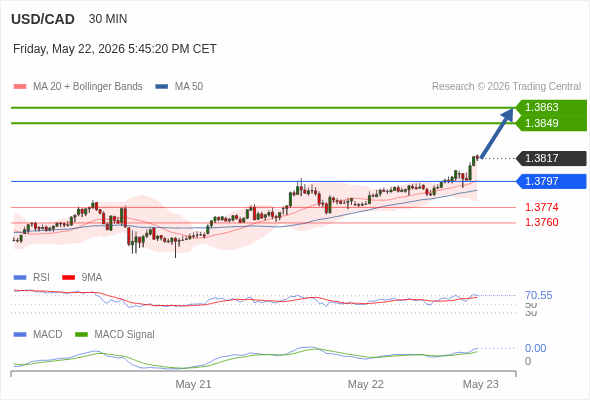Click the Friday, May 22, 2026 timestamp
This screenshot has width=590, height=400.
[115, 49]
